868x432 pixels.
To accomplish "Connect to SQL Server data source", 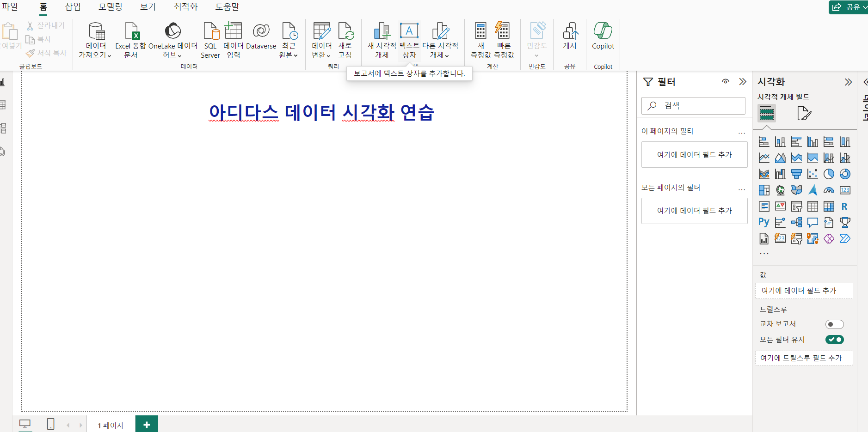I will pyautogui.click(x=210, y=41).
